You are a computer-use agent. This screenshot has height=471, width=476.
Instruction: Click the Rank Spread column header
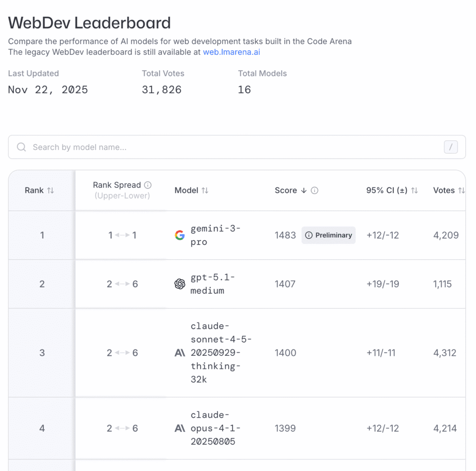tap(117, 185)
